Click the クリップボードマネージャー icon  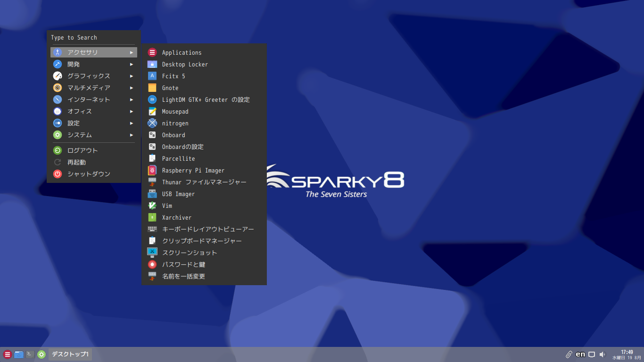coord(152,241)
